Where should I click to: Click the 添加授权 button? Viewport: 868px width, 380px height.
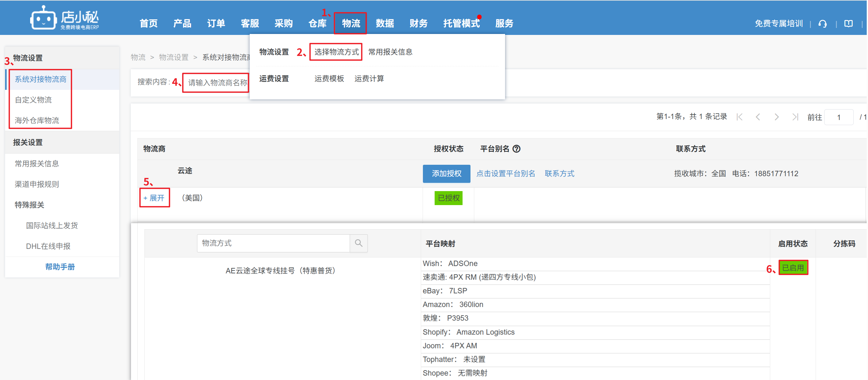tap(446, 174)
